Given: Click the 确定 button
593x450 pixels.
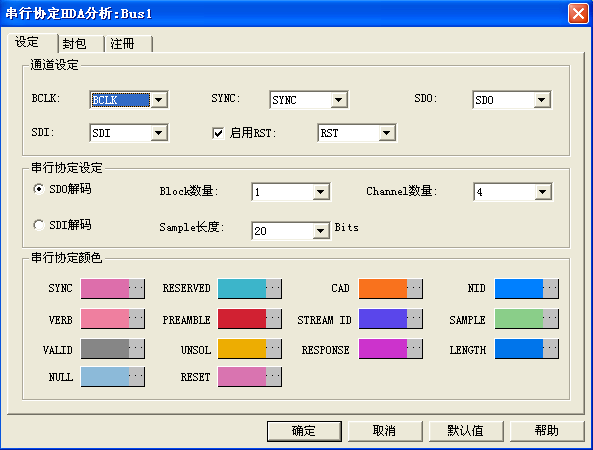Looking at the screenshot, I should [x=304, y=431].
